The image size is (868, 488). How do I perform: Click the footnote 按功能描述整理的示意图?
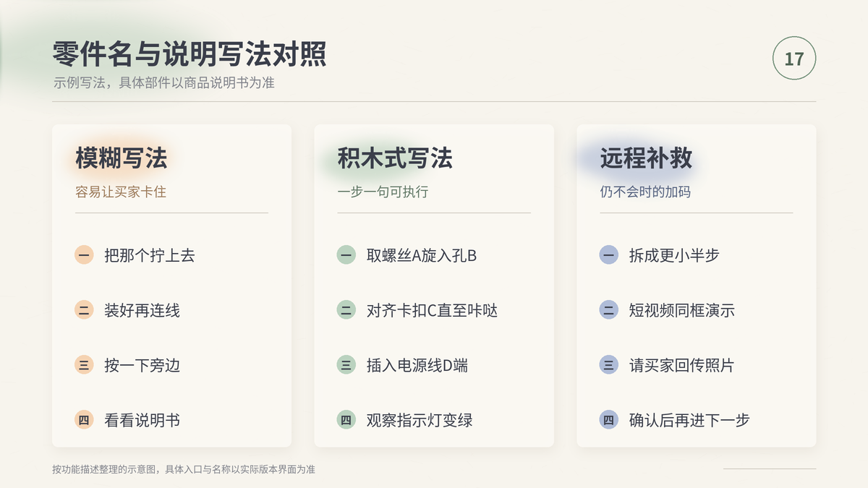click(106, 469)
